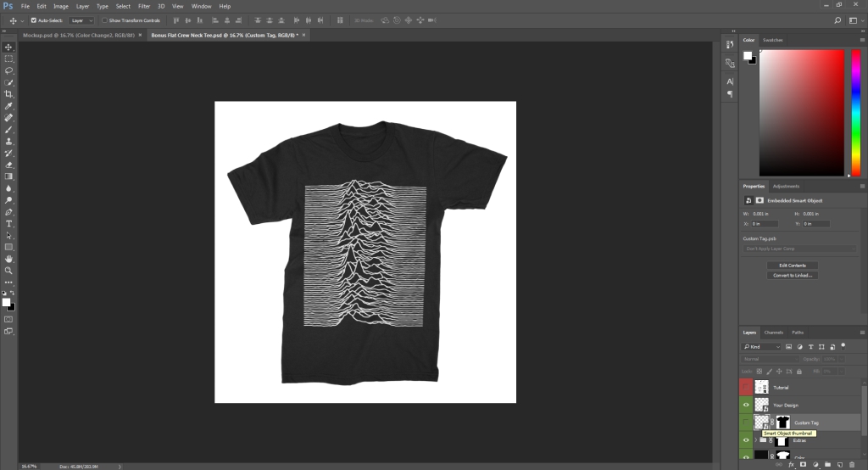Image resolution: width=868 pixels, height=470 pixels.
Task: Switch to the Swatches tab
Action: coord(773,40)
